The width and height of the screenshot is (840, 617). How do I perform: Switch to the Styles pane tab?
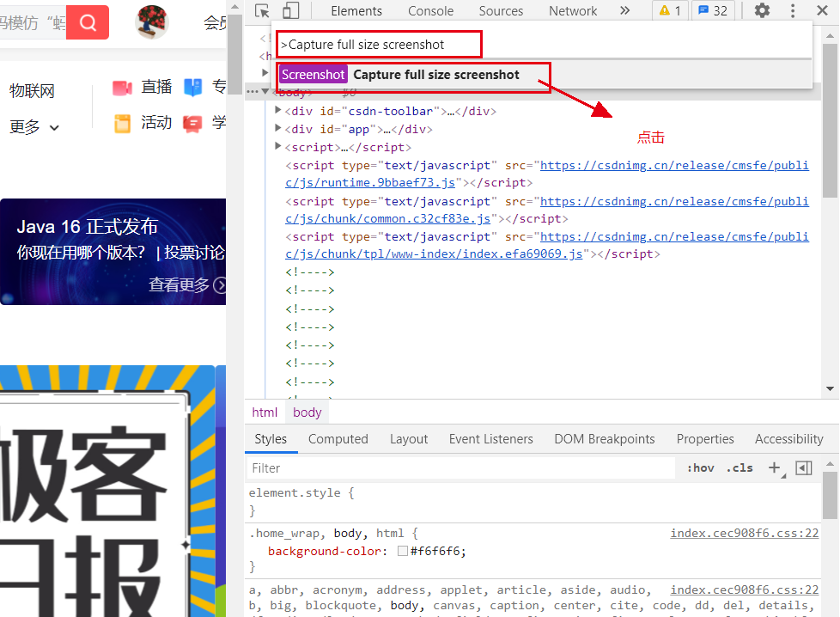click(271, 439)
